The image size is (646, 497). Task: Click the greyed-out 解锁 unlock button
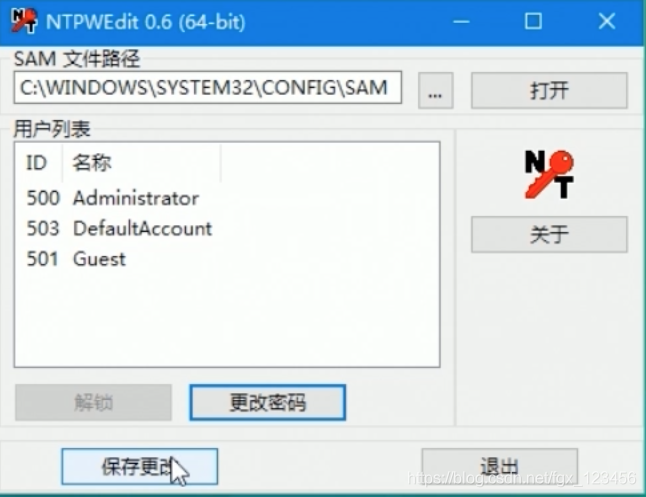pos(94,403)
